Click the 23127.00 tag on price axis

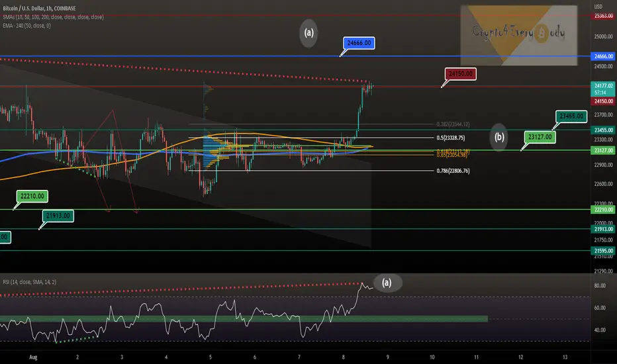(x=604, y=150)
